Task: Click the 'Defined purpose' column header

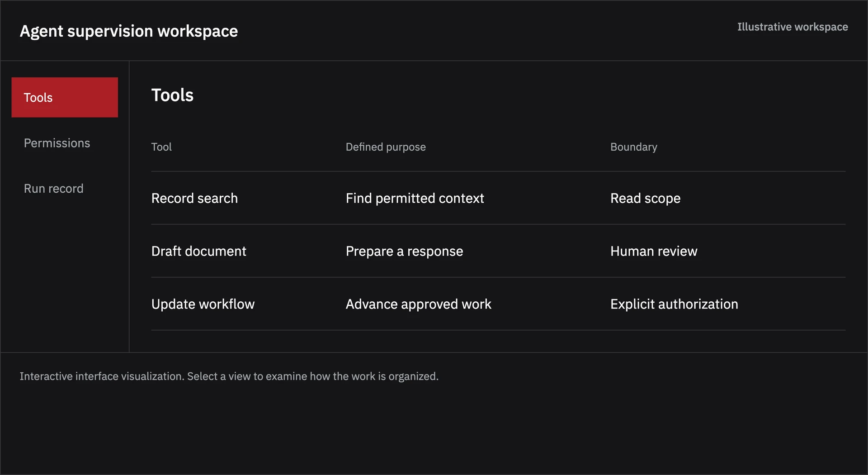Action: [x=386, y=147]
